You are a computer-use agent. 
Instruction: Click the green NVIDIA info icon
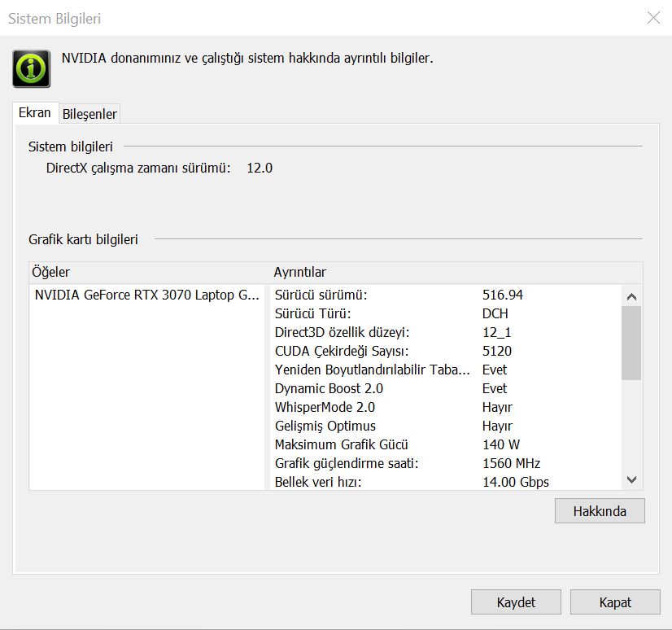click(x=31, y=68)
